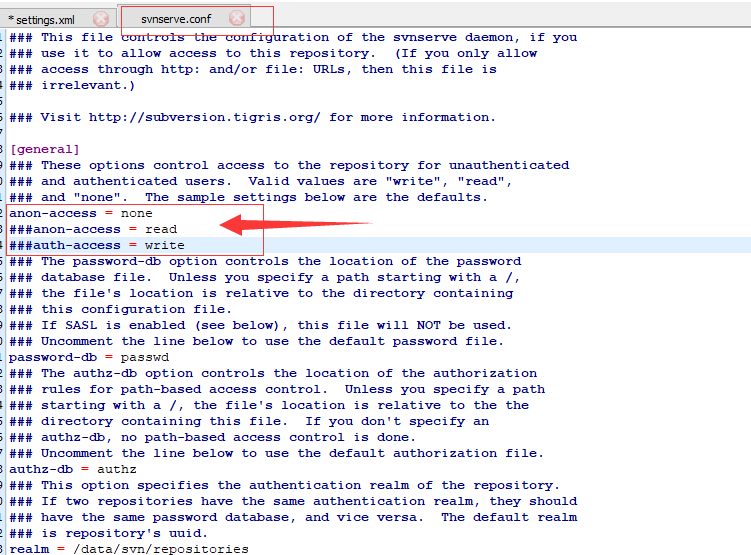This screenshot has height=555, width=751.
Task: Click the line 'rules for path-based access control'
Action: coord(277,389)
